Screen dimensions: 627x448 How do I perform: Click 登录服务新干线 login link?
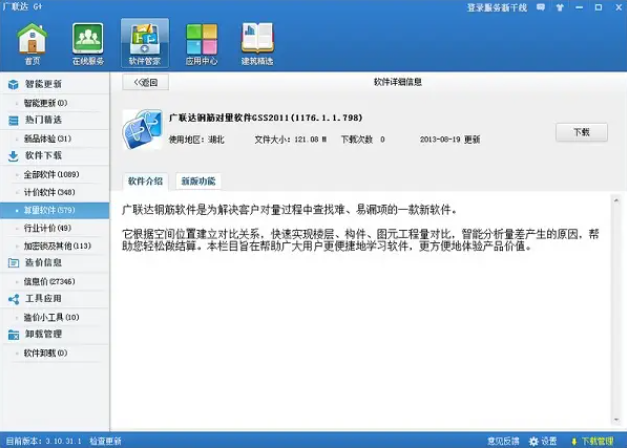pos(497,8)
